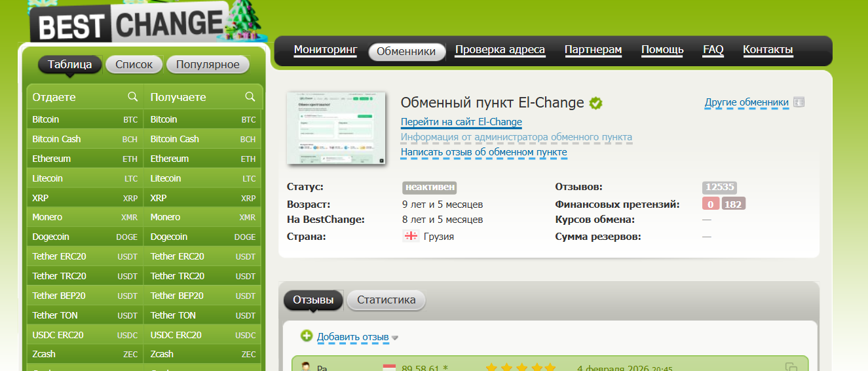The image size is (868, 371).
Task: Open the Помощь menu item
Action: tap(662, 50)
